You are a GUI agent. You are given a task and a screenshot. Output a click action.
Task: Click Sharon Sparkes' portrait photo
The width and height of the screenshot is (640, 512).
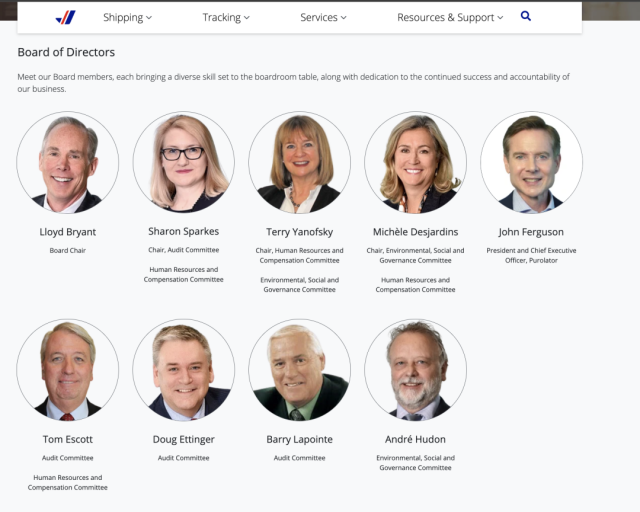click(184, 162)
